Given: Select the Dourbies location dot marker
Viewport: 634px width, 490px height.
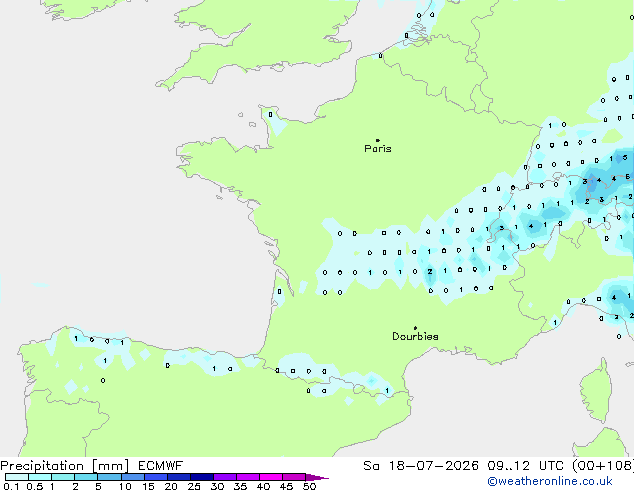Looking at the screenshot, I should click(415, 328).
